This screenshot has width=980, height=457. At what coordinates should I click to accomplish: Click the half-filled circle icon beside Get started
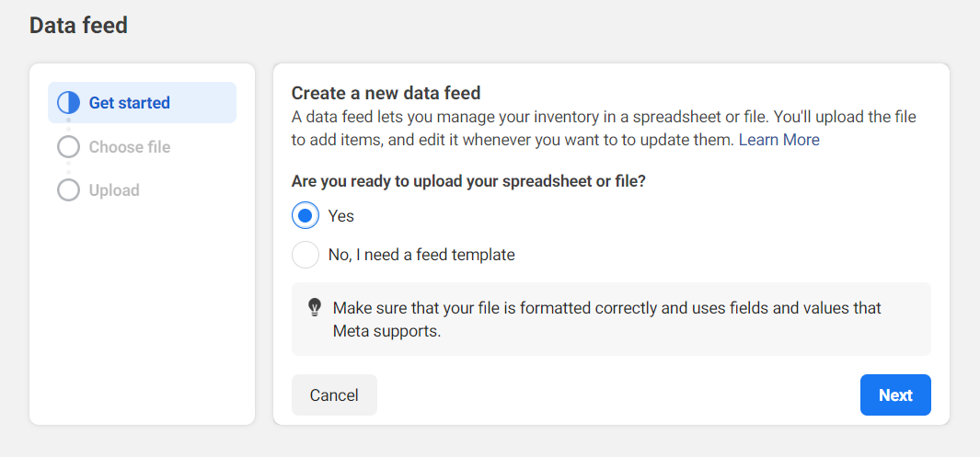pos(69,103)
